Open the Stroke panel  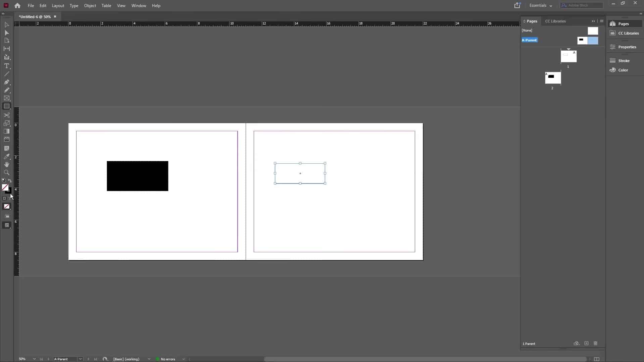(624, 61)
